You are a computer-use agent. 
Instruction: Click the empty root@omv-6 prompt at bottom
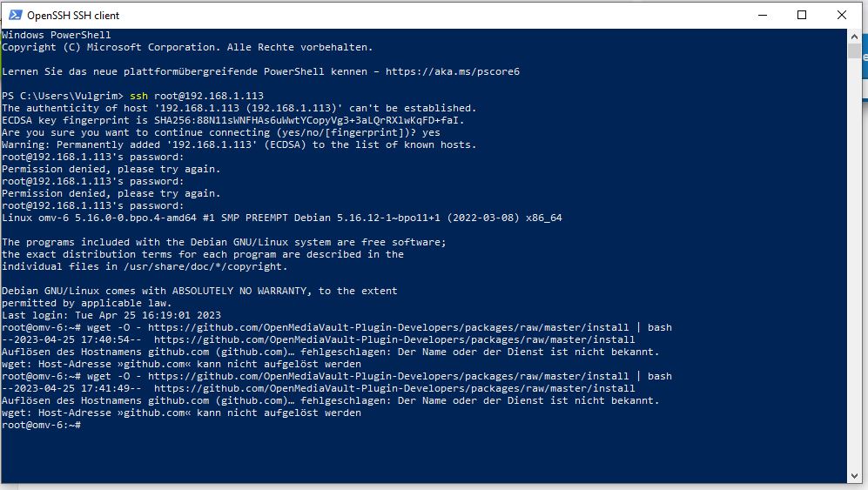pos(42,425)
